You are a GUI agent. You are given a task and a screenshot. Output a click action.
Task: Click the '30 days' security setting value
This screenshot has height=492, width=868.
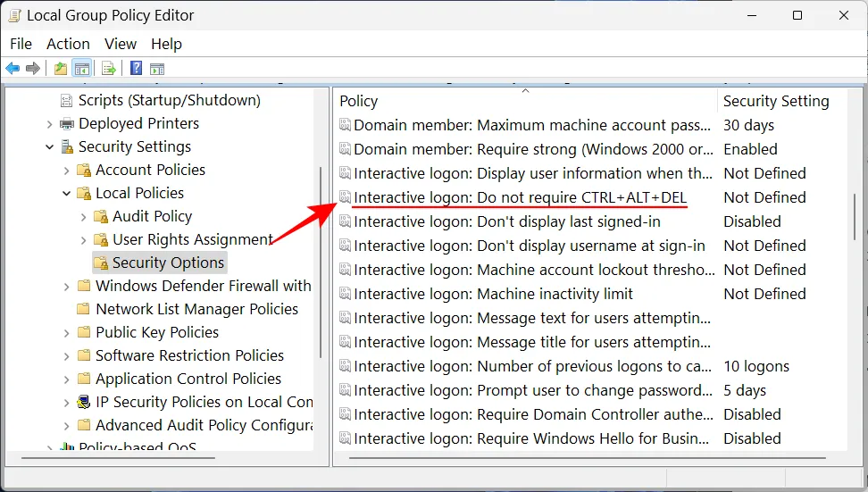tap(748, 125)
